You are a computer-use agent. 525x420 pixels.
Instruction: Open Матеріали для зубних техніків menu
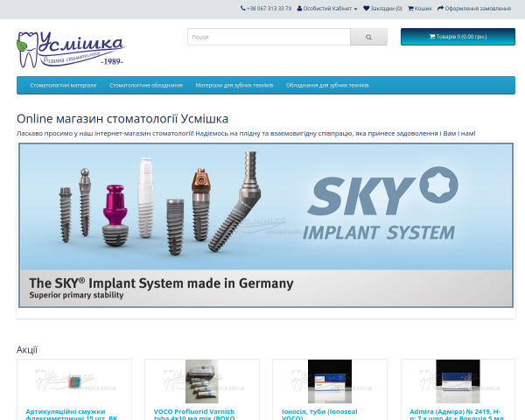pyautogui.click(x=234, y=86)
